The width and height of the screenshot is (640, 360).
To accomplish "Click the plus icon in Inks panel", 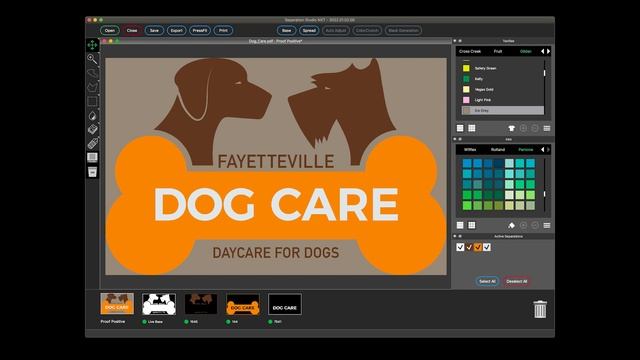I will click(x=523, y=225).
